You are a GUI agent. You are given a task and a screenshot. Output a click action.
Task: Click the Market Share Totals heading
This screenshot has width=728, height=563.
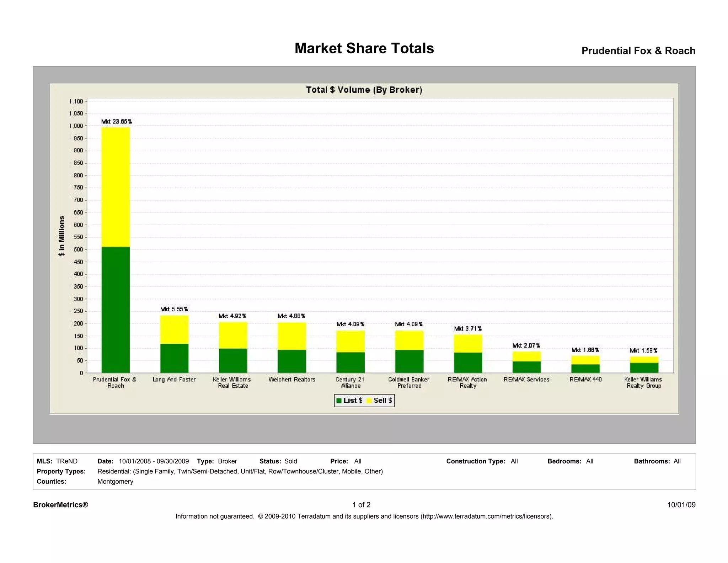(364, 48)
